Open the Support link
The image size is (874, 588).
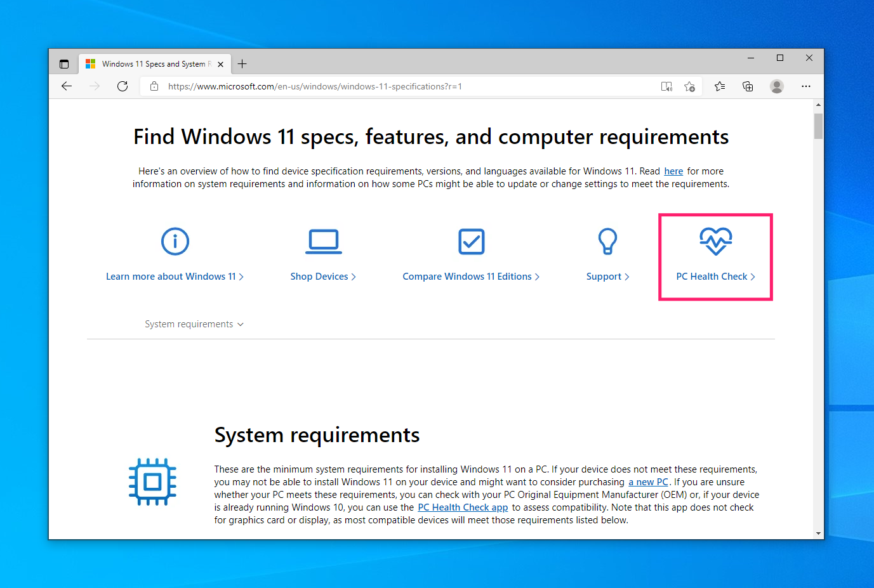pyautogui.click(x=607, y=277)
